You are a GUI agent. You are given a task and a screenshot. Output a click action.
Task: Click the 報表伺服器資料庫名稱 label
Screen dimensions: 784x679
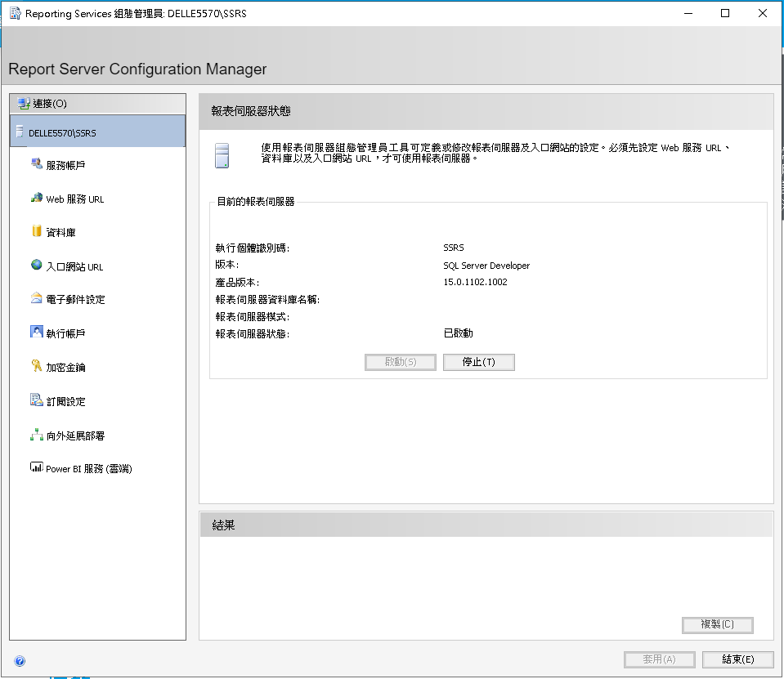[x=267, y=299]
